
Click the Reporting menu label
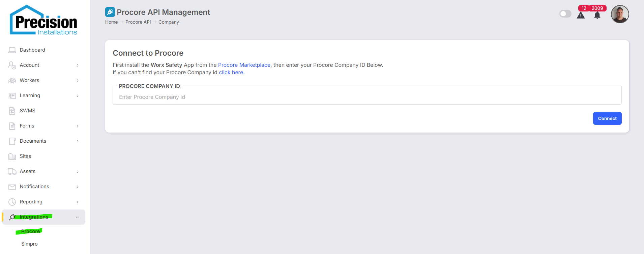click(31, 202)
